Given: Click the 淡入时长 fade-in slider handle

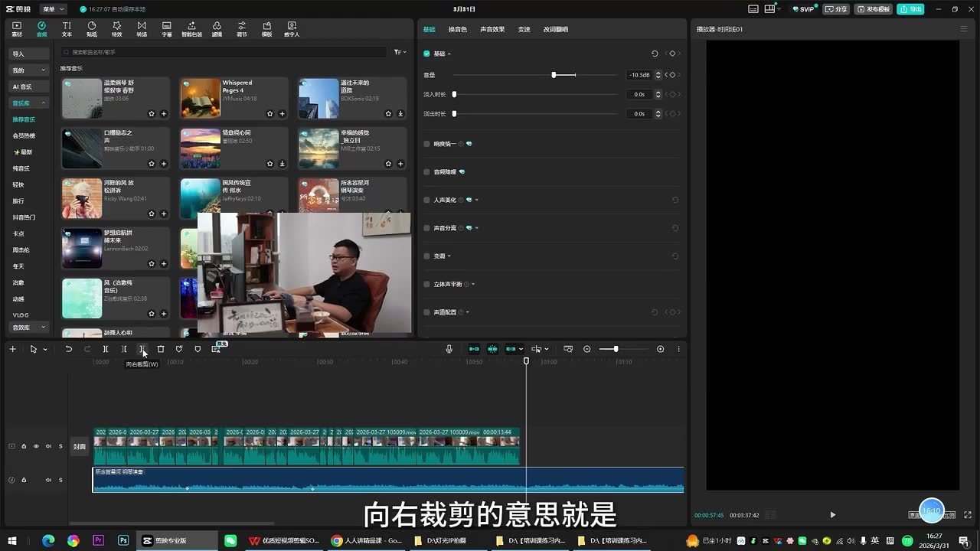Looking at the screenshot, I should pos(454,94).
